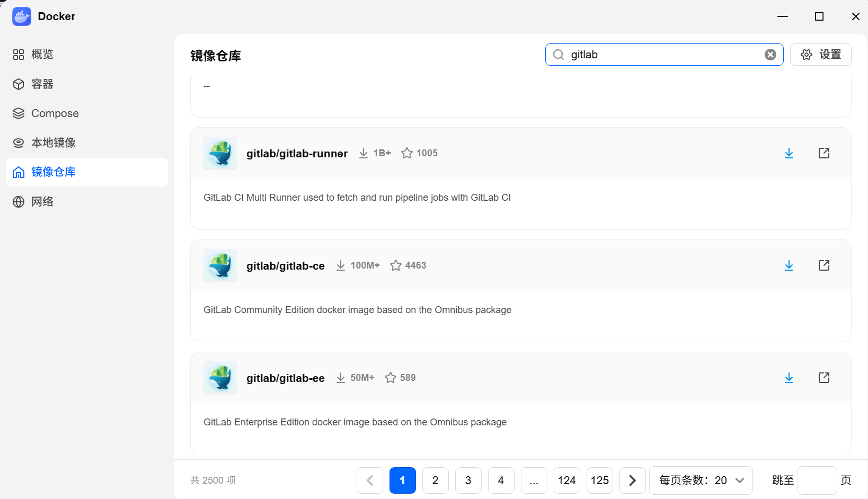Click the GitLab Enterprise Edition description
Image resolution: width=868 pixels, height=499 pixels.
tap(355, 422)
